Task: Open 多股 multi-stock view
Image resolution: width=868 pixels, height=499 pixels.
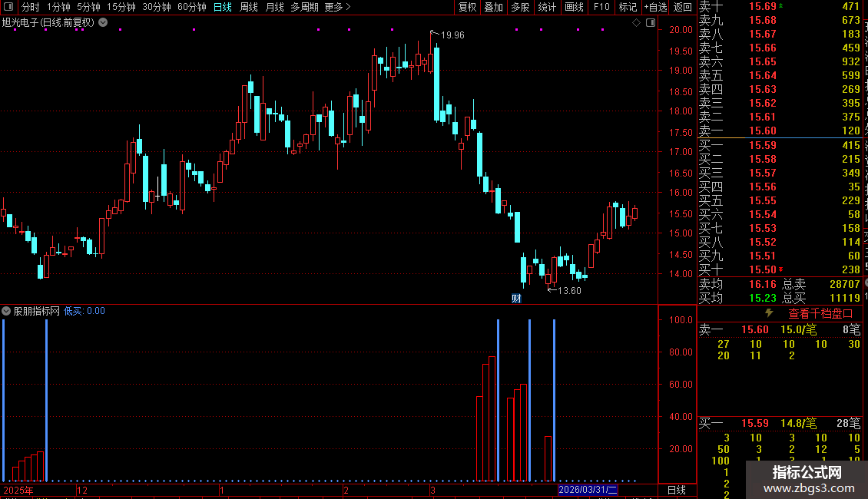Action: [x=520, y=7]
